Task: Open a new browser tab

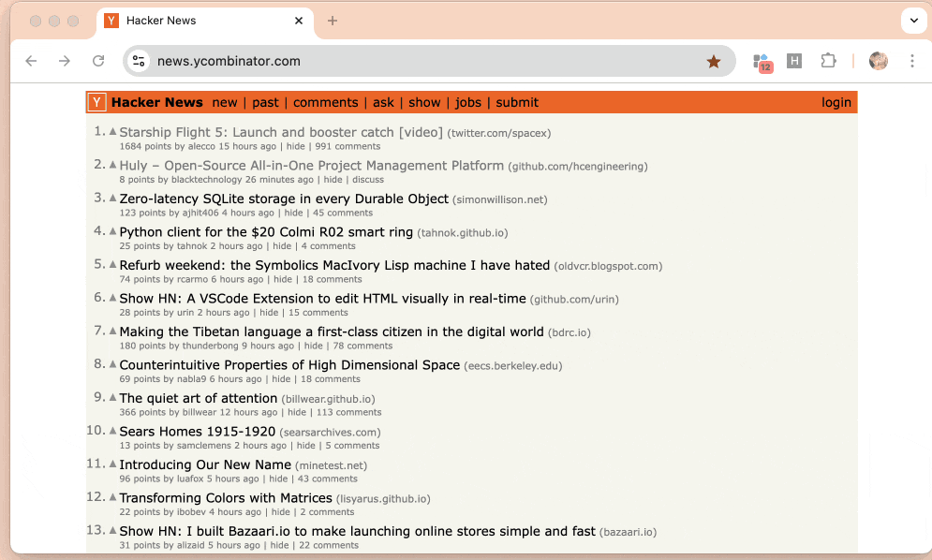Action: pos(333,21)
